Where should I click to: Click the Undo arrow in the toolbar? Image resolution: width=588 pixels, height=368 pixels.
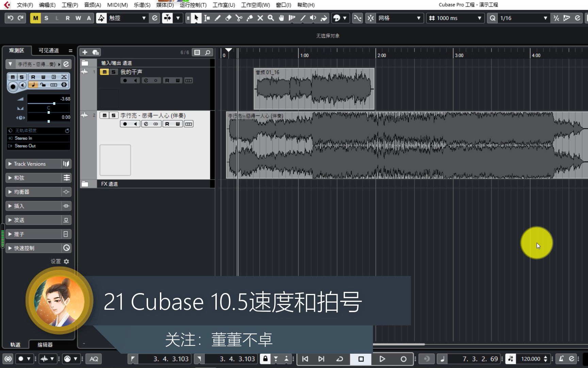(11, 18)
